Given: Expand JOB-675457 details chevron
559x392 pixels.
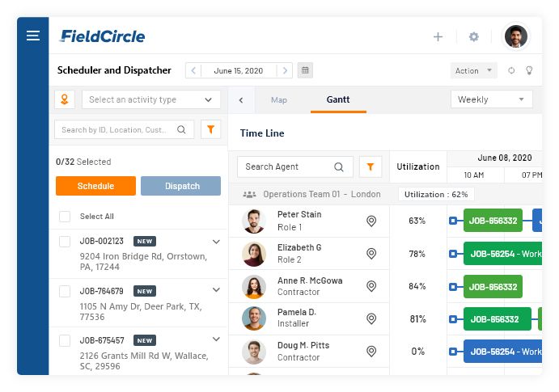Looking at the screenshot, I should [x=216, y=339].
